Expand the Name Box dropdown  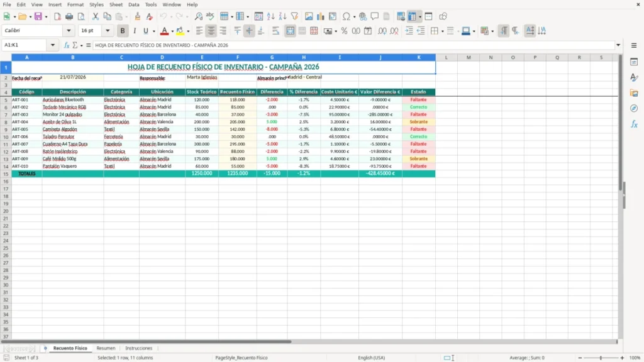point(53,45)
